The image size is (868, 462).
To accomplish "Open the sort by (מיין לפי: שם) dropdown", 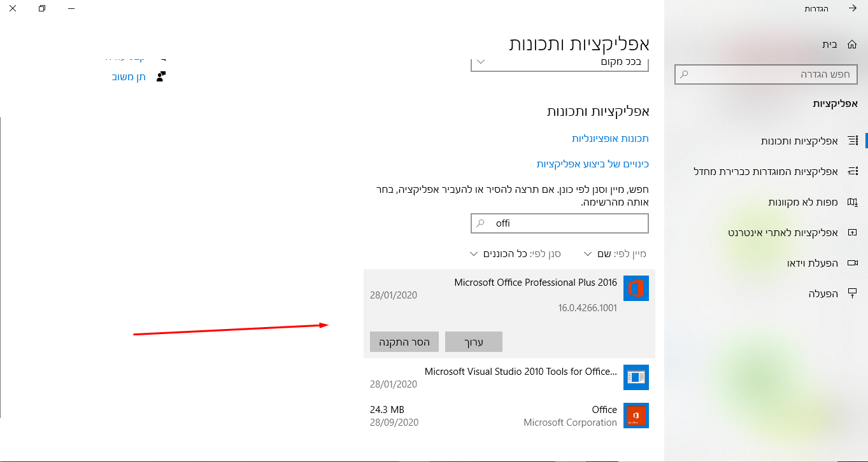I will point(615,254).
